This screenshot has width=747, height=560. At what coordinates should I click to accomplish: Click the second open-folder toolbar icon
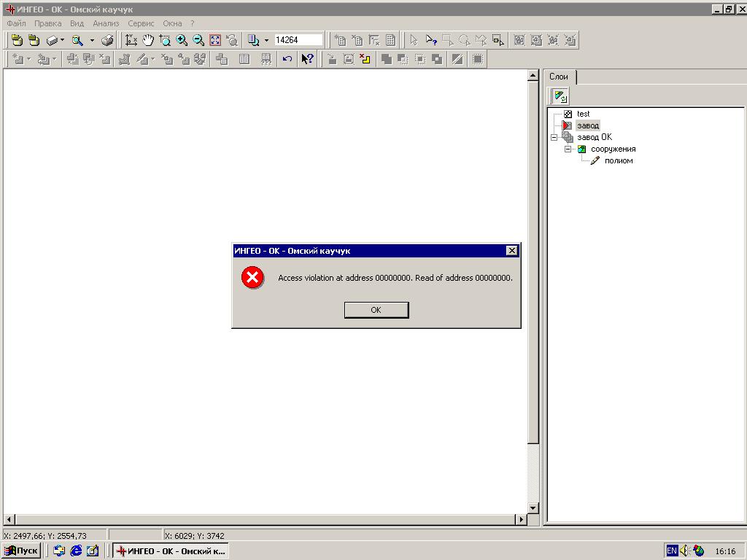click(34, 41)
